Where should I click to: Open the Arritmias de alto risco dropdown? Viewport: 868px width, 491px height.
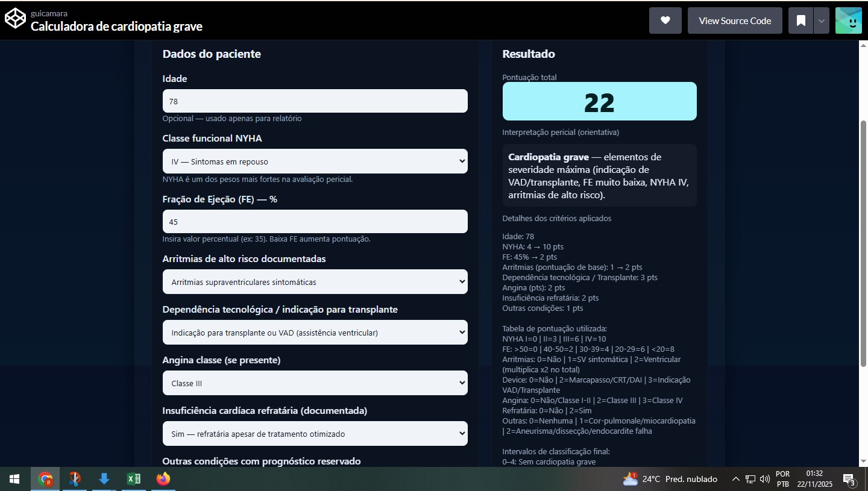[315, 282]
